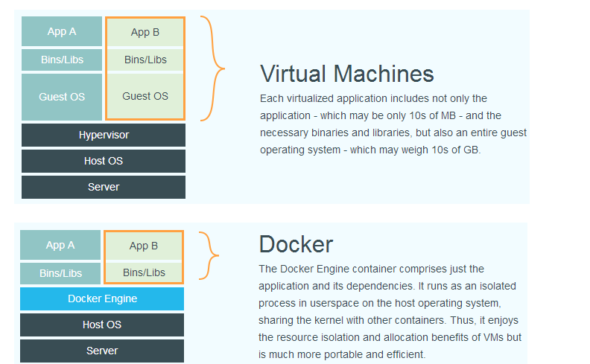The image size is (590, 364).
Task: Click the Server bar in the Docker diagram
Action: [x=102, y=351]
